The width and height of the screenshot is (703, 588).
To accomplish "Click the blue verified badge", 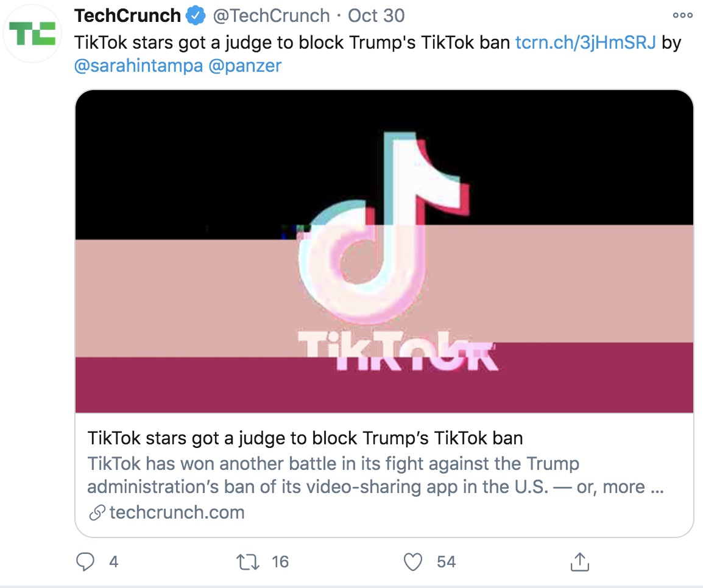I will 196,16.
